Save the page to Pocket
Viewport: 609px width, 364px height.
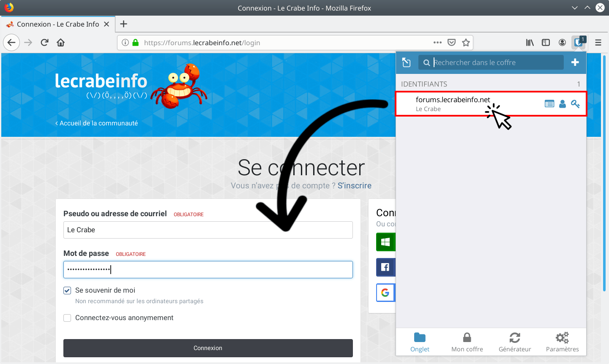tap(451, 43)
